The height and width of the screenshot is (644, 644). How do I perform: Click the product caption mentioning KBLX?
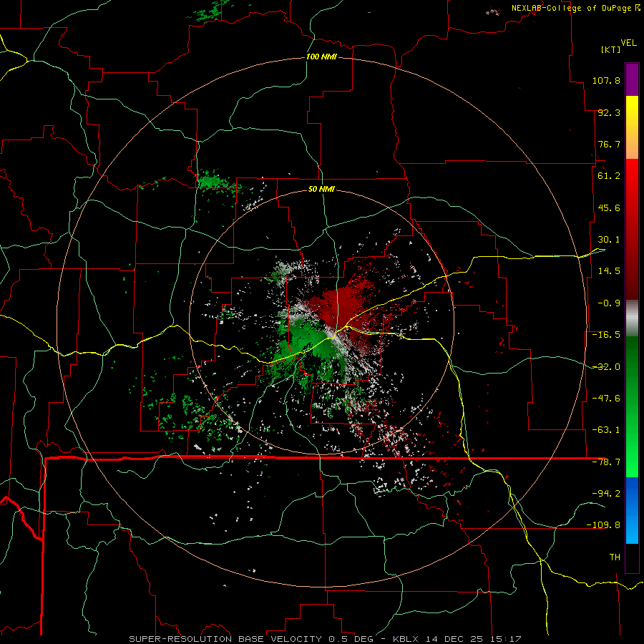pyautogui.click(x=326, y=639)
